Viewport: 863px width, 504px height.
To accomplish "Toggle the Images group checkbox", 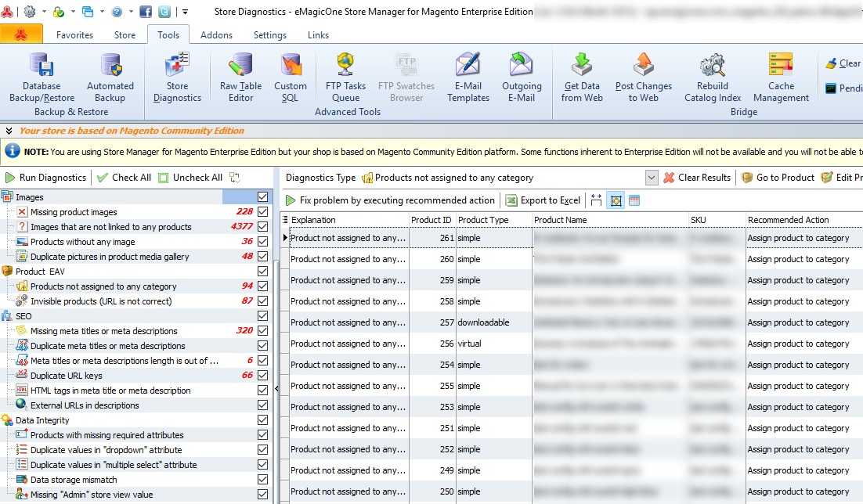I will [x=262, y=197].
